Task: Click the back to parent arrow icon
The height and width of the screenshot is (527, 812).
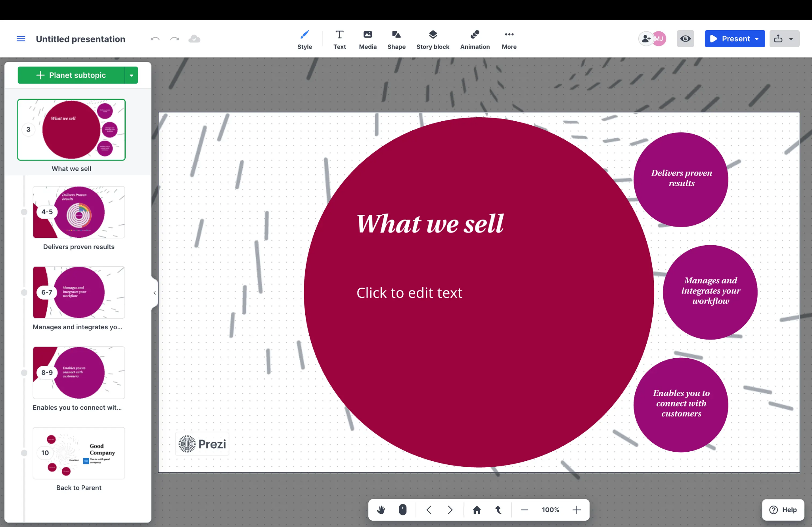Action: (x=498, y=510)
